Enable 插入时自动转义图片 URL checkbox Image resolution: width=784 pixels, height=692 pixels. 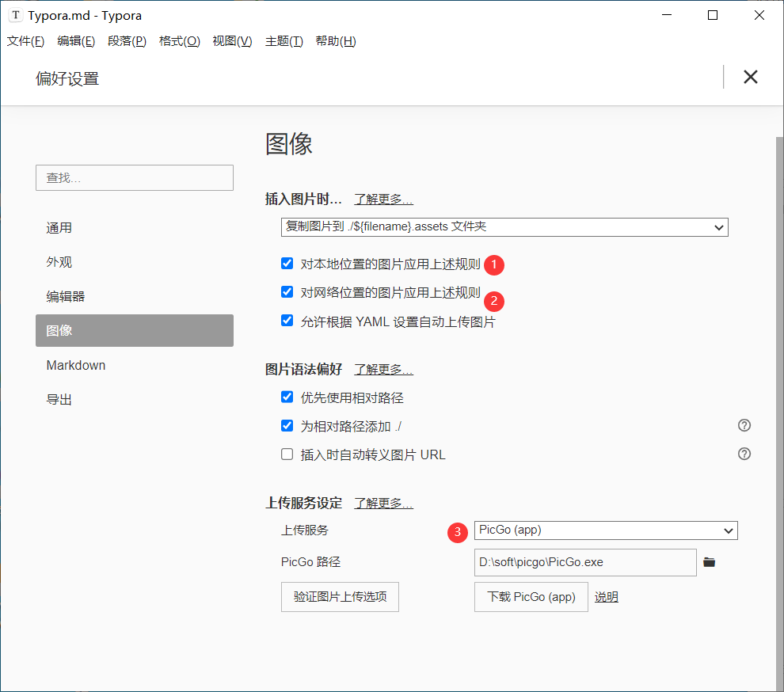pyautogui.click(x=287, y=454)
